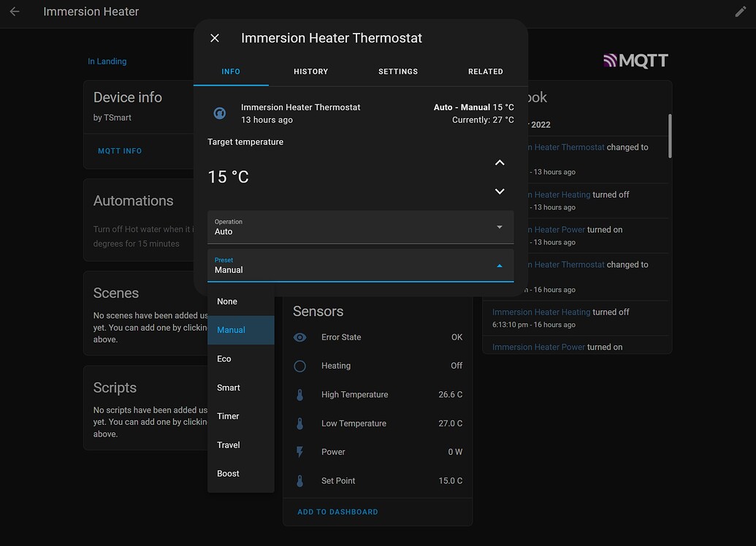This screenshot has width=756, height=546.
Task: Click the 15 °C target temperature value
Action: [x=228, y=177]
